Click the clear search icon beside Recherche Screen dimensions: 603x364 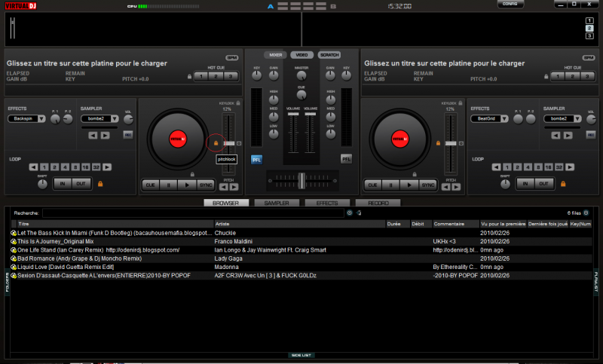[x=349, y=213]
